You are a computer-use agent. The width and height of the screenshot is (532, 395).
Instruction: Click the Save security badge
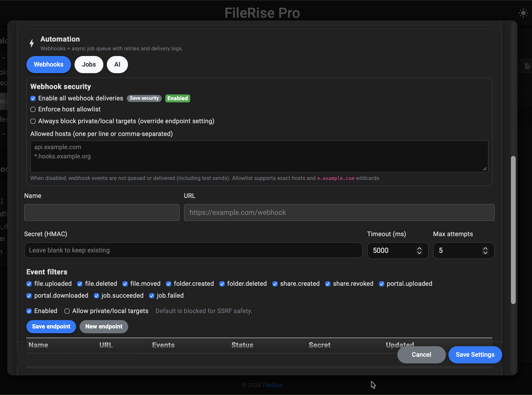(x=144, y=98)
